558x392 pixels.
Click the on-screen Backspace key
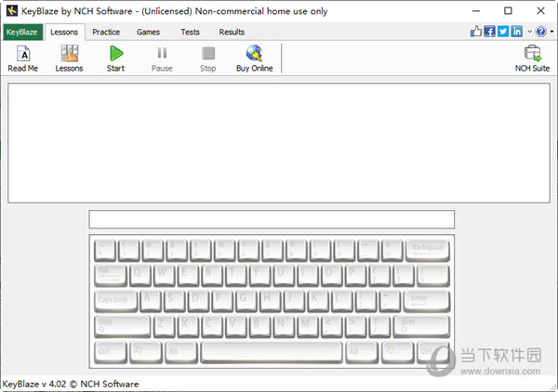coord(428,251)
